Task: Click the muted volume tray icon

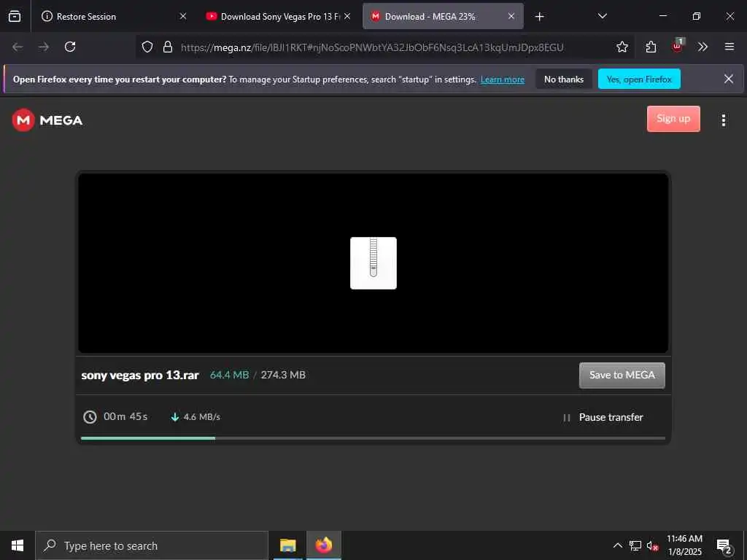Action: [652, 545]
